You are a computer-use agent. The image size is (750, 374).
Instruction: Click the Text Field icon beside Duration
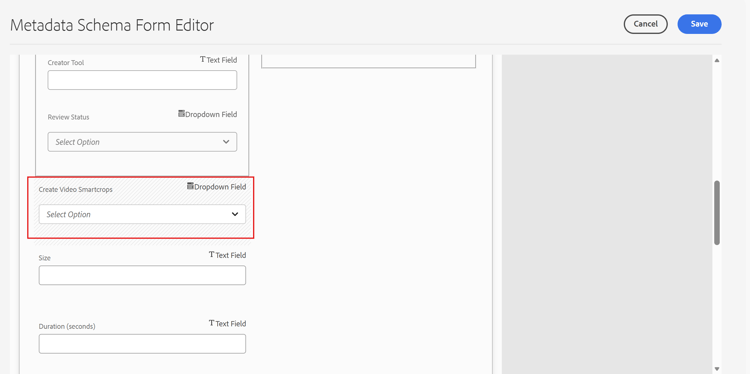point(211,323)
